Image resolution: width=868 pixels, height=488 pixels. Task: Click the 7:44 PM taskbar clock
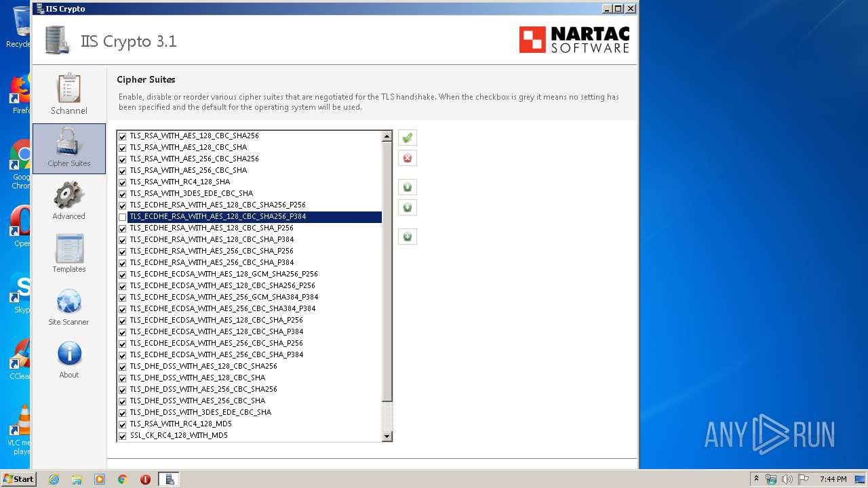833,479
